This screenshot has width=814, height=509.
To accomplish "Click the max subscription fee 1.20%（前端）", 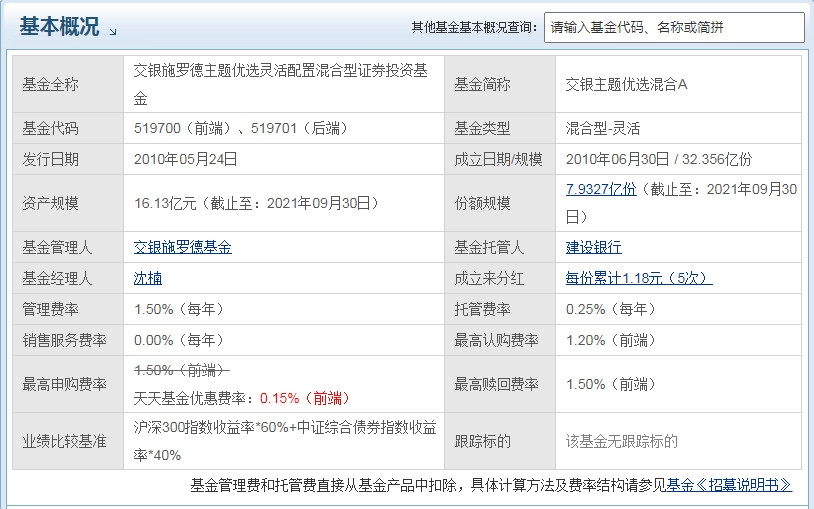I will tap(611, 340).
